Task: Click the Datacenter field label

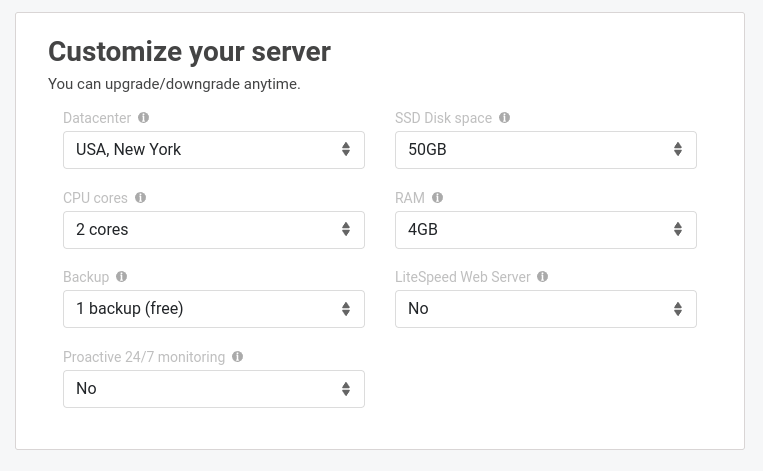Action: click(x=97, y=118)
